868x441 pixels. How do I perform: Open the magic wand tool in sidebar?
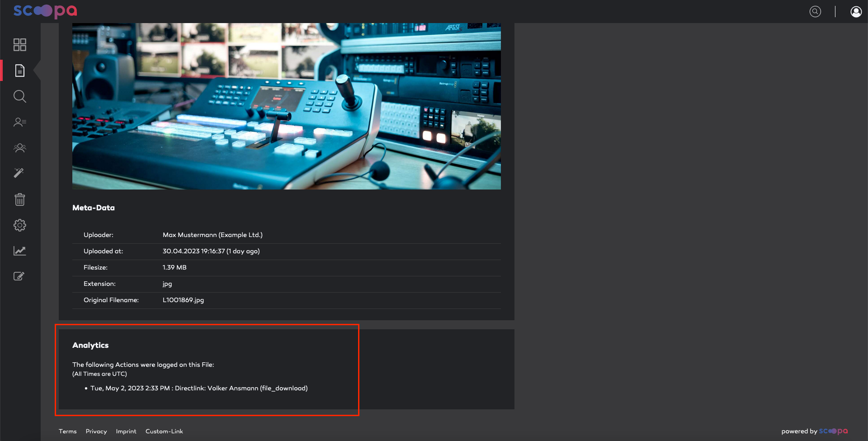tap(19, 173)
